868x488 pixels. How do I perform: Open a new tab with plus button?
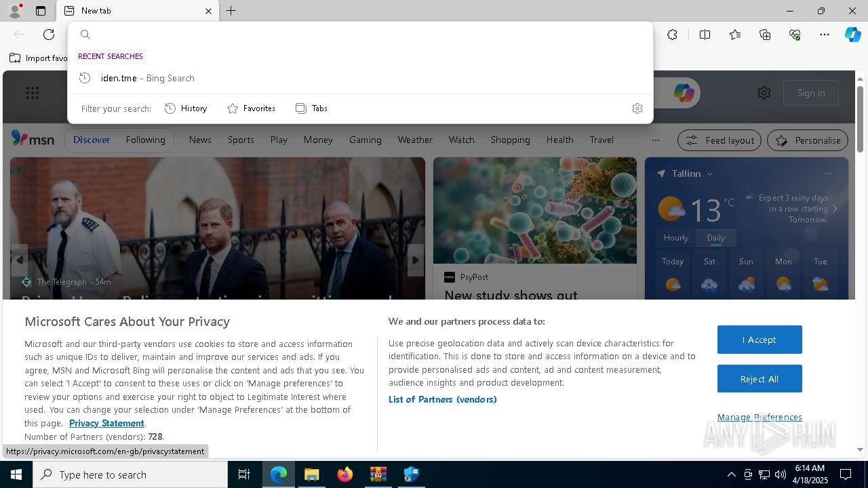point(231,11)
